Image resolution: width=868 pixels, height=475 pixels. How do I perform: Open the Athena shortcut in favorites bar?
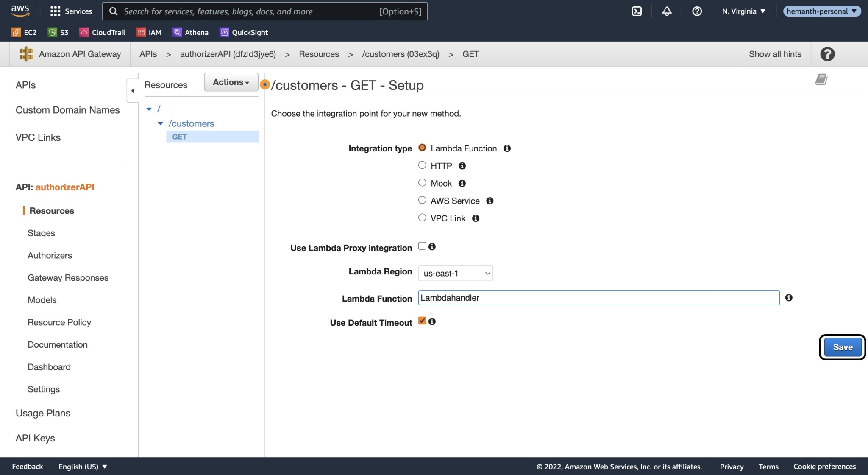click(190, 32)
